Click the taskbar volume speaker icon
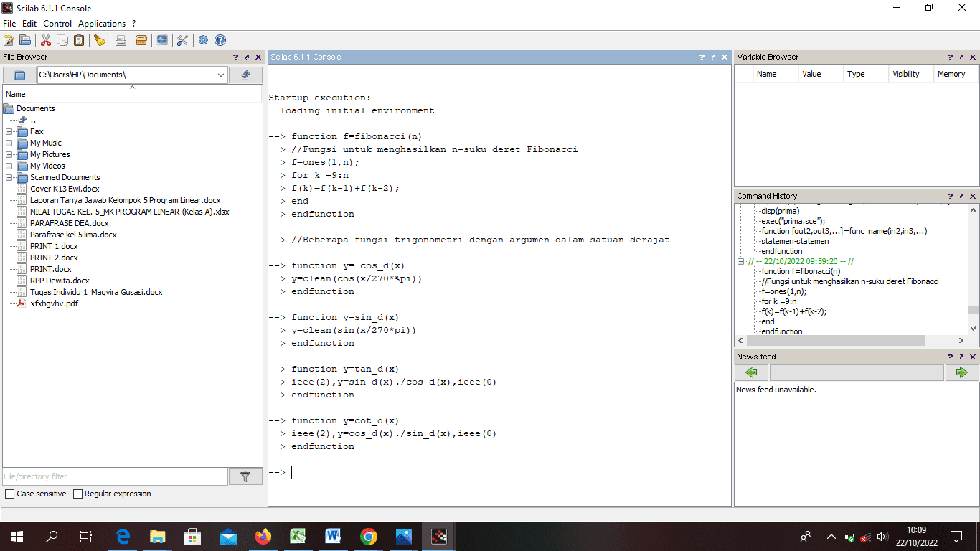 pyautogui.click(x=882, y=537)
